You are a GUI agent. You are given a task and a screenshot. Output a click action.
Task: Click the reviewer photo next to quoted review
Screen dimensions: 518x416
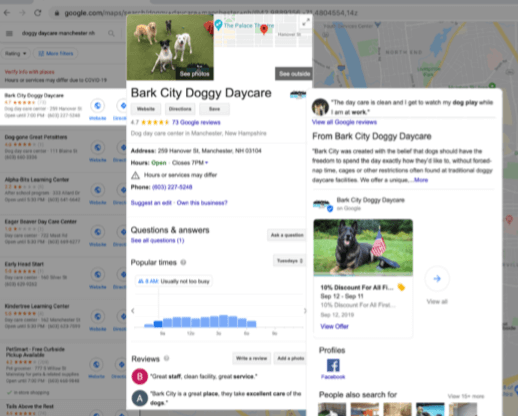(320, 107)
